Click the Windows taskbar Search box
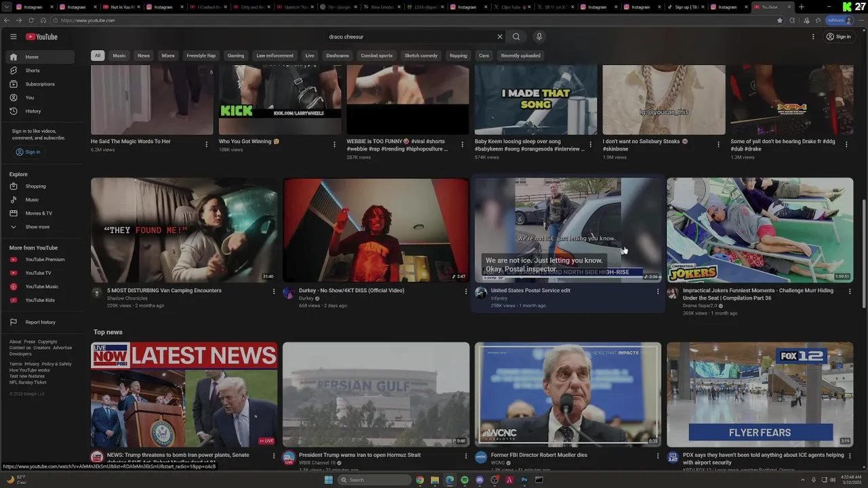 (375, 480)
